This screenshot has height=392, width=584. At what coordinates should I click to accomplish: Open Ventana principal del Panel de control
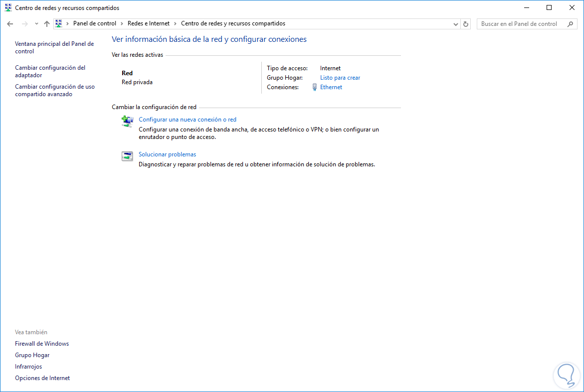coord(54,48)
